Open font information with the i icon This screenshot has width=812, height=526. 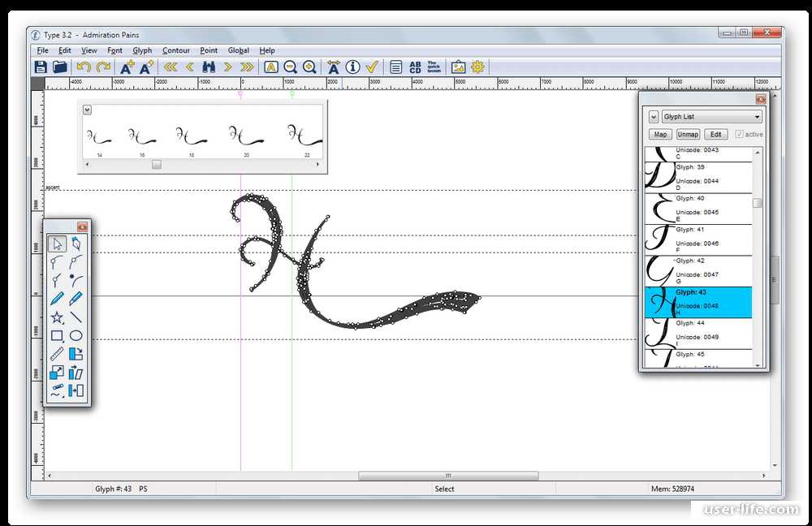point(352,67)
